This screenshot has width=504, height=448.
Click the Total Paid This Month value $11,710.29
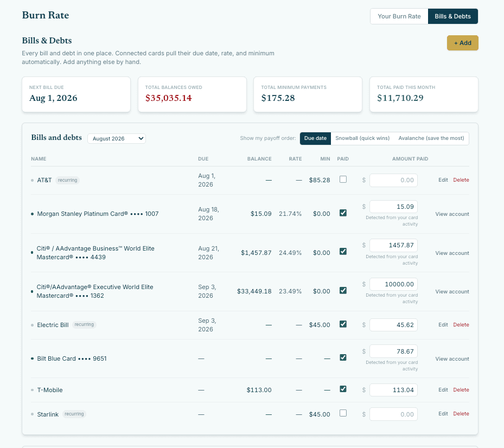tap(400, 98)
